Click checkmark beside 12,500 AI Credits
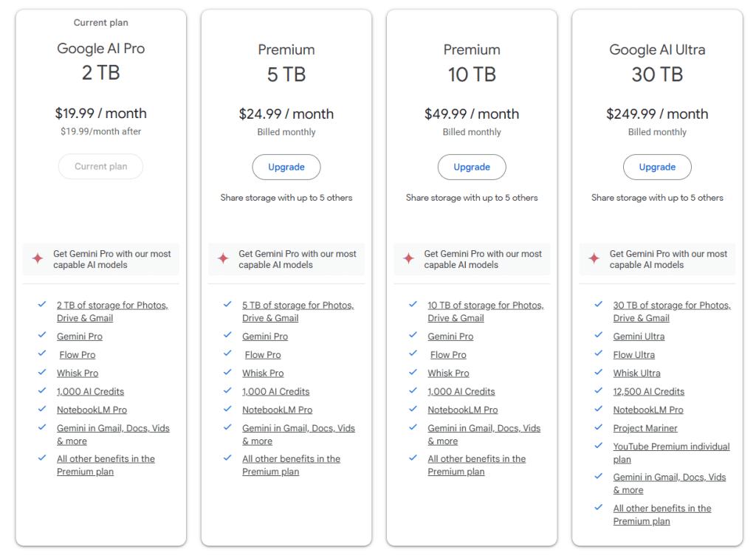This screenshot has width=756, height=558. coord(598,391)
